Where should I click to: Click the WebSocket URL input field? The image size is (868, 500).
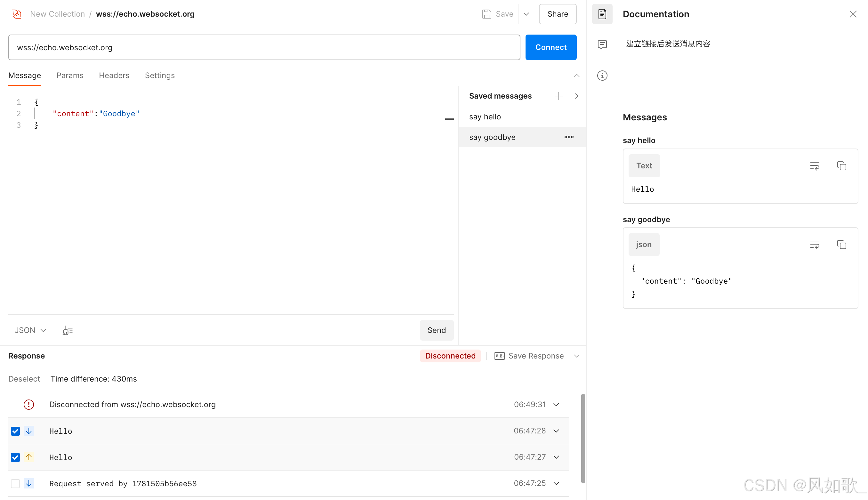click(264, 47)
